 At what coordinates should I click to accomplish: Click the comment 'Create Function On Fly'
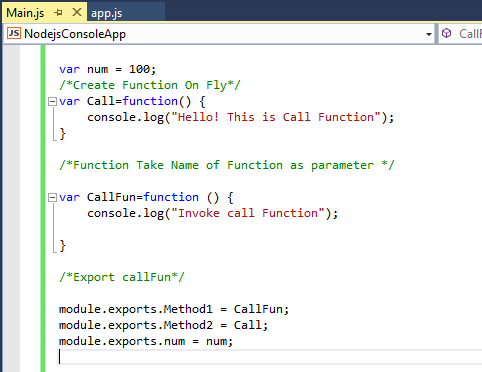click(x=150, y=85)
